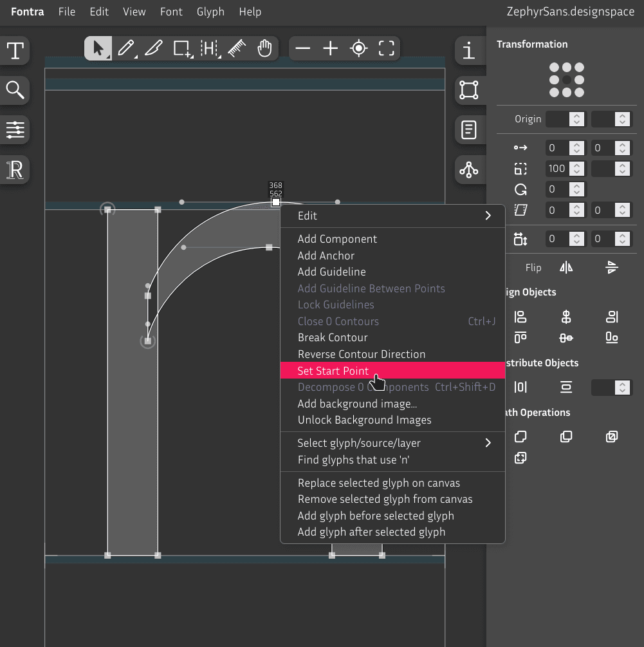This screenshot has height=647, width=644.
Task: Click Add Anchor in context menu
Action: (x=326, y=256)
